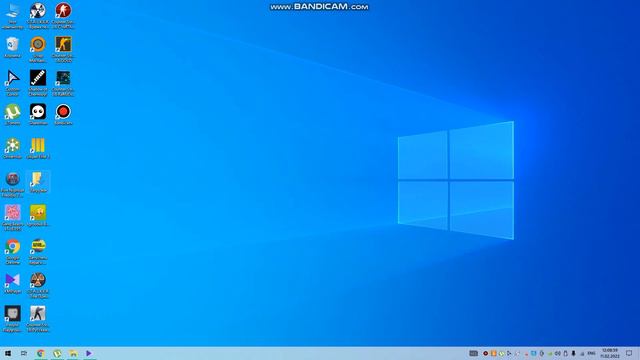Screen dimensions: 640x360
Task: Select the black icon with white diagonal stripe
Action: (x=38, y=83)
